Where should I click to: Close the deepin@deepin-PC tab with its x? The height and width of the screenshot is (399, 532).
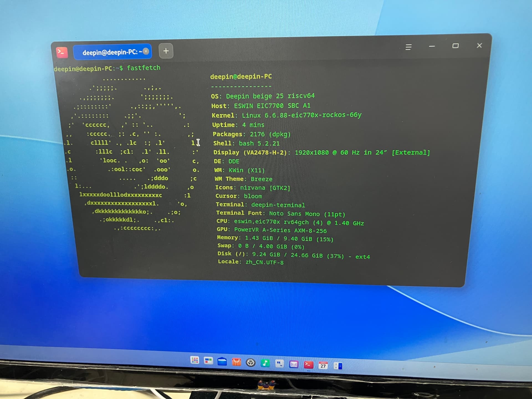pos(146,51)
